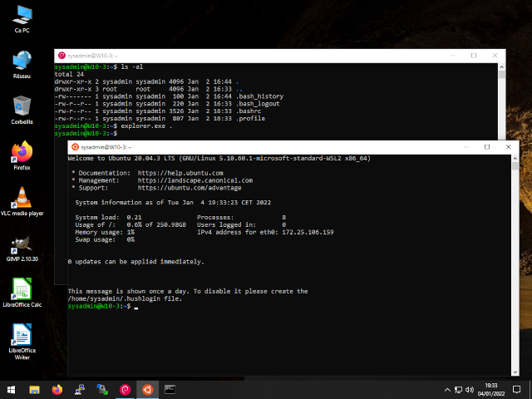
Task: Click the 'Users logged in: 0' entry
Action: (x=242, y=224)
